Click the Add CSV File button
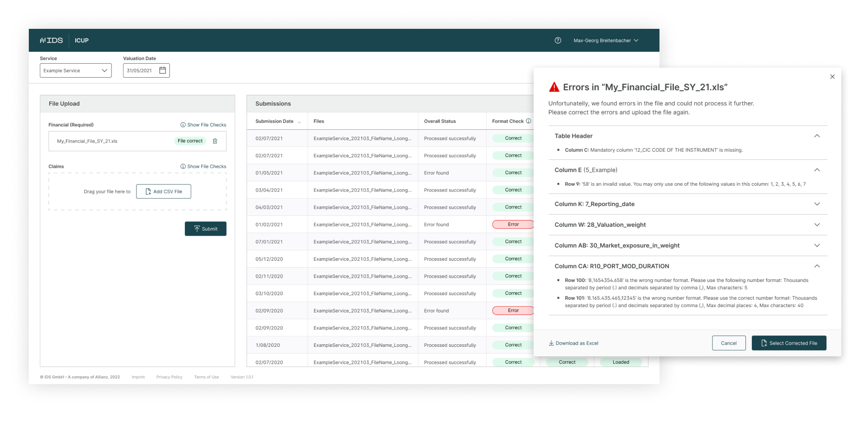Screen dimensions: 868x424 coord(164,191)
